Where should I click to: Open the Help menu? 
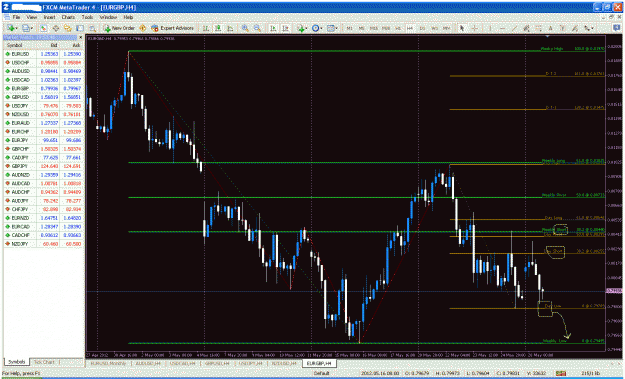[128, 18]
